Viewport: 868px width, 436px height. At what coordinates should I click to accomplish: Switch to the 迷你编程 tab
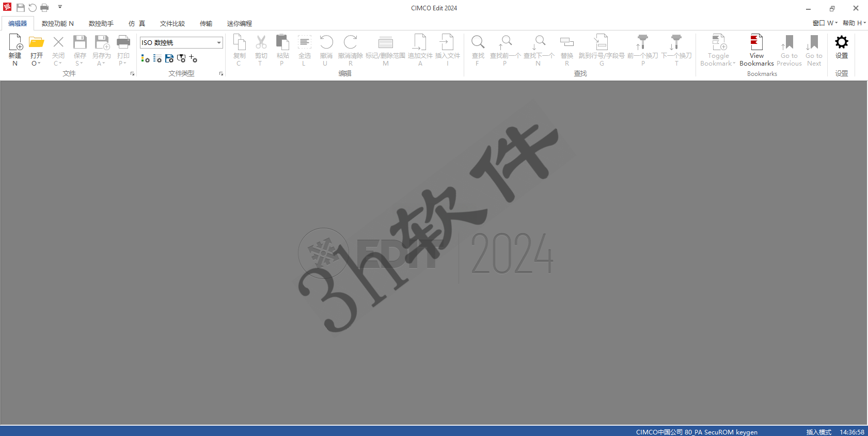(x=240, y=24)
